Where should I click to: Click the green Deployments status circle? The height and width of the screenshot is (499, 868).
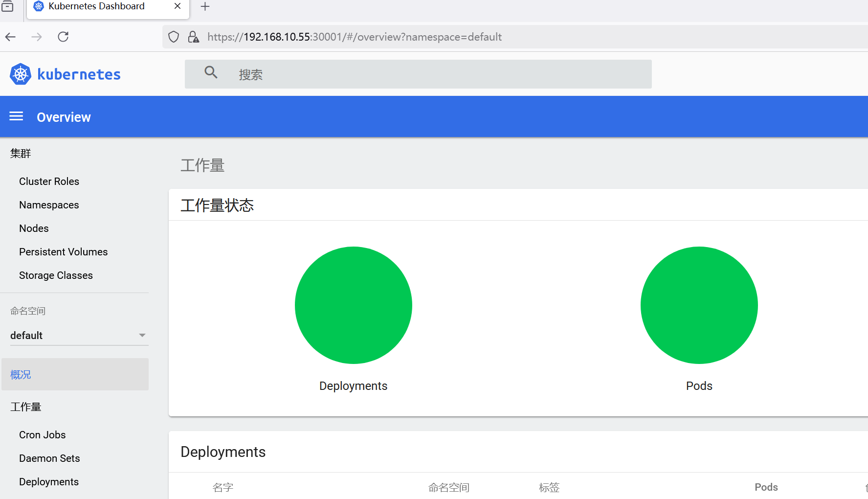tap(353, 305)
